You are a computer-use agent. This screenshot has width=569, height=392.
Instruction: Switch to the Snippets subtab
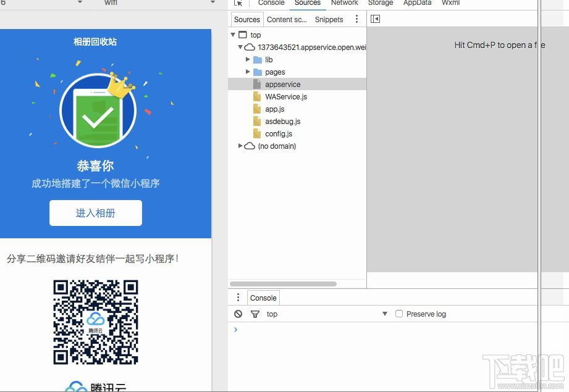[x=329, y=19]
